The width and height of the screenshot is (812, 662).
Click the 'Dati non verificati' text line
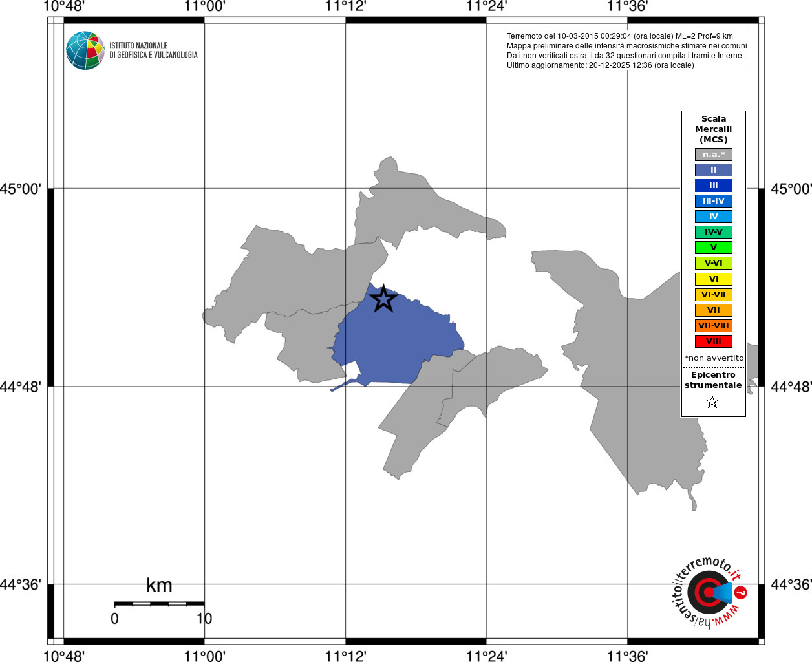click(626, 56)
